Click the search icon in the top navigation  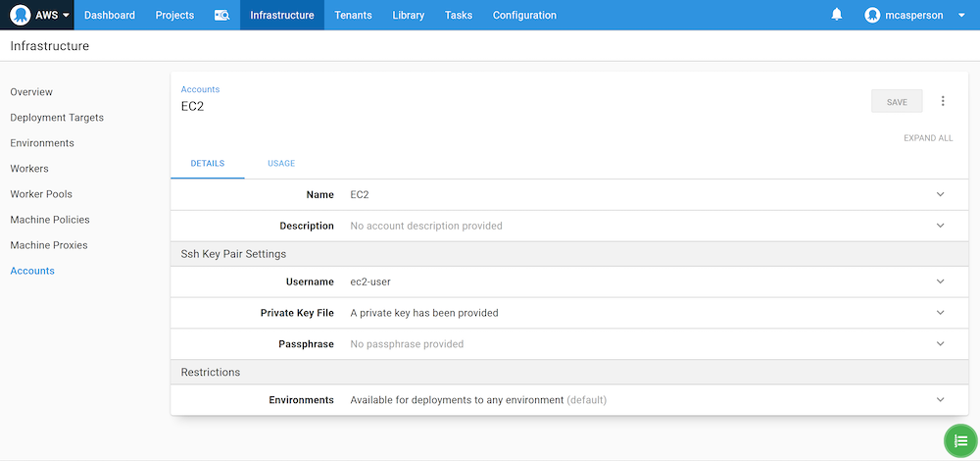[x=221, y=16]
